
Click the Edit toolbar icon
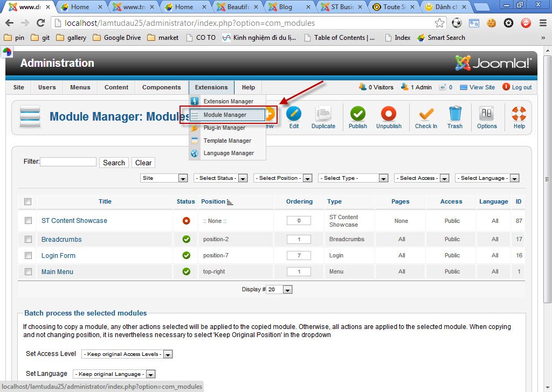pos(294,114)
